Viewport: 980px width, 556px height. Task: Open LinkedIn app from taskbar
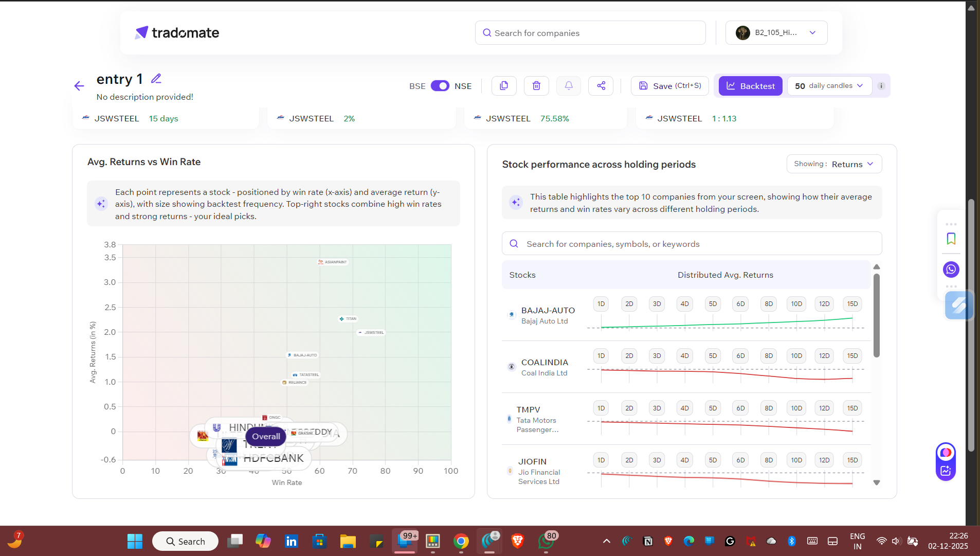point(292,541)
